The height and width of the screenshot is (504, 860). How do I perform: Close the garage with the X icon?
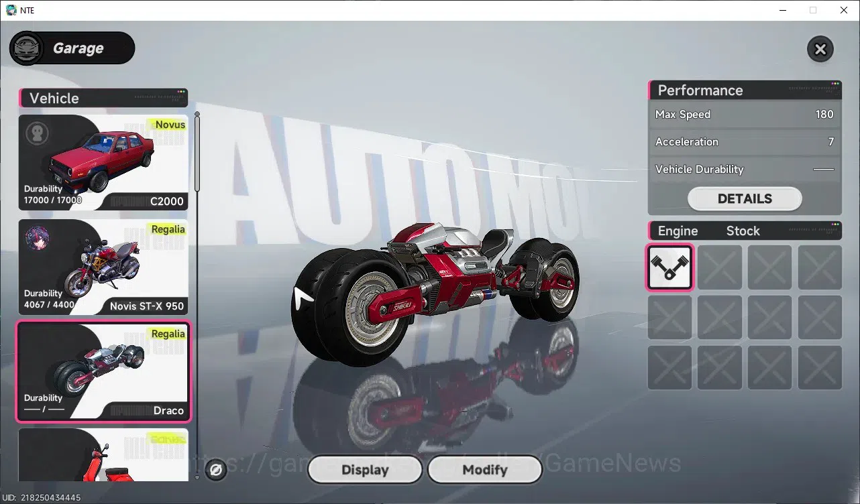[x=820, y=49]
